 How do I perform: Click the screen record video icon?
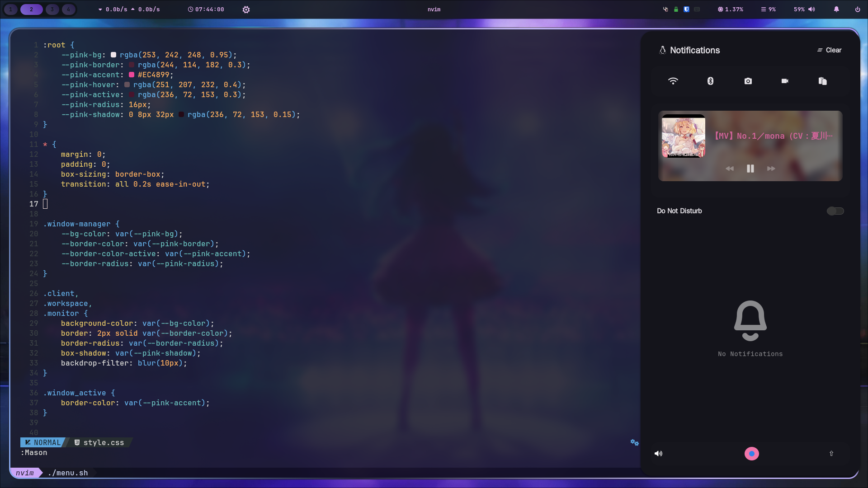click(785, 81)
